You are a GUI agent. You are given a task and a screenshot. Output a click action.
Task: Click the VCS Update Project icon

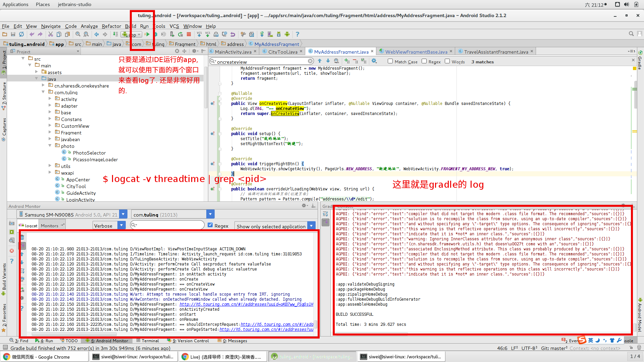[x=199, y=34]
